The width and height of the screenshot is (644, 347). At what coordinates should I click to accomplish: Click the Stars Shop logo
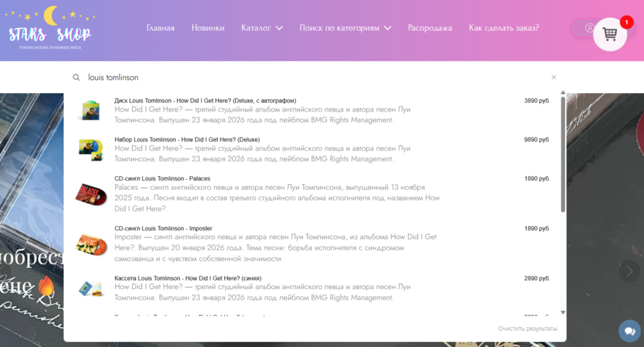pos(50,31)
